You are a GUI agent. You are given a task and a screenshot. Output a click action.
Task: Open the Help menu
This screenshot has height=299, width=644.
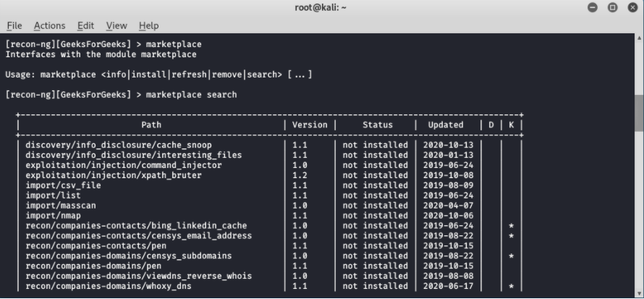(148, 25)
